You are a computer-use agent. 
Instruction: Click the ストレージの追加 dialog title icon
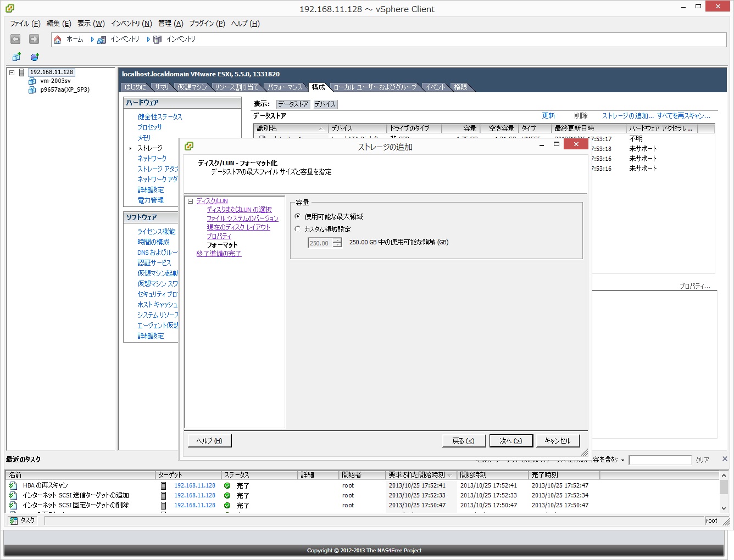[x=189, y=146]
